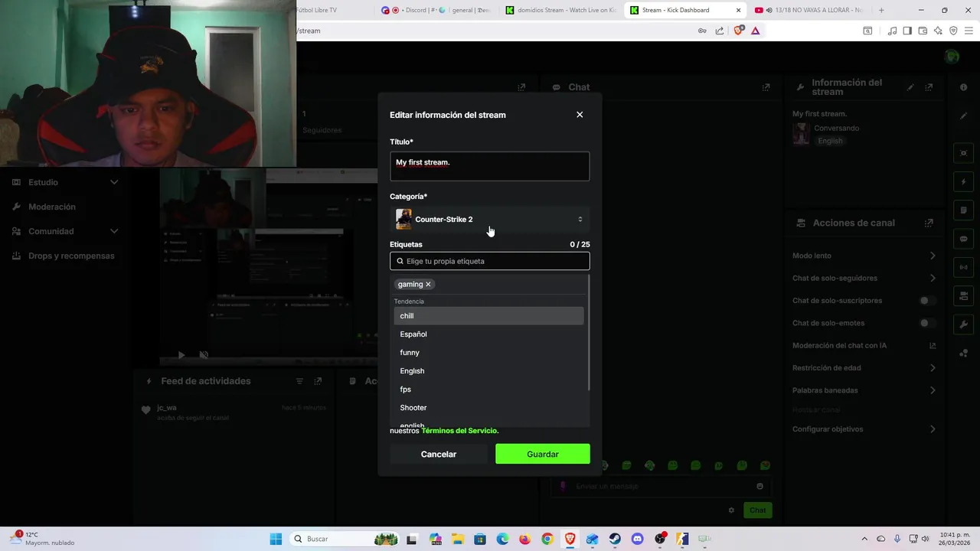Click the wrench icon in right rail
The height and width of the screenshot is (551, 980).
[964, 324]
